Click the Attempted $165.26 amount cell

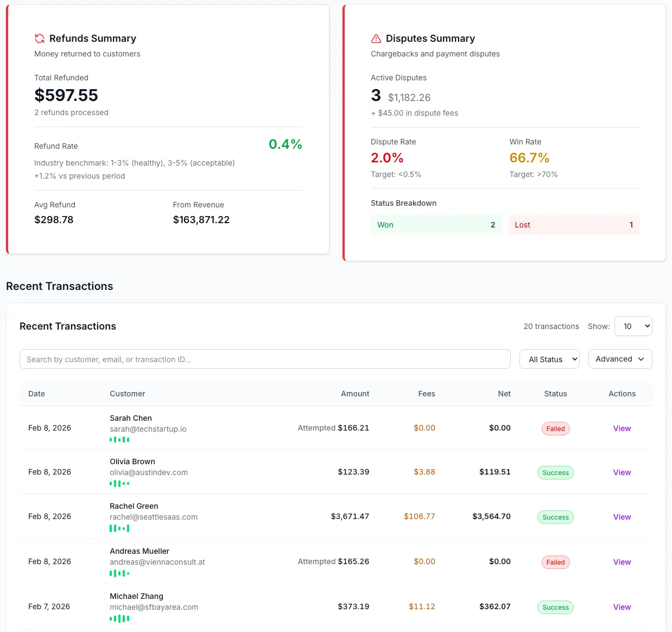(x=333, y=561)
